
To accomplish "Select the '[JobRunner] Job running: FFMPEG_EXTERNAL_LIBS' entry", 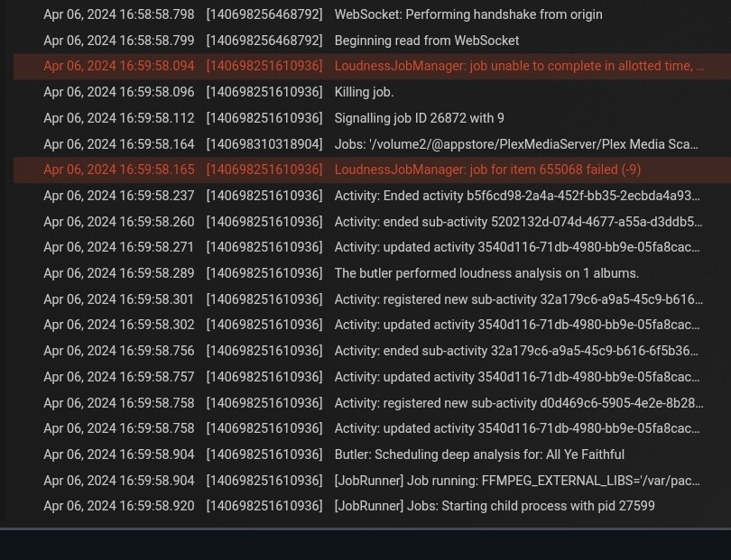I will (516, 481).
